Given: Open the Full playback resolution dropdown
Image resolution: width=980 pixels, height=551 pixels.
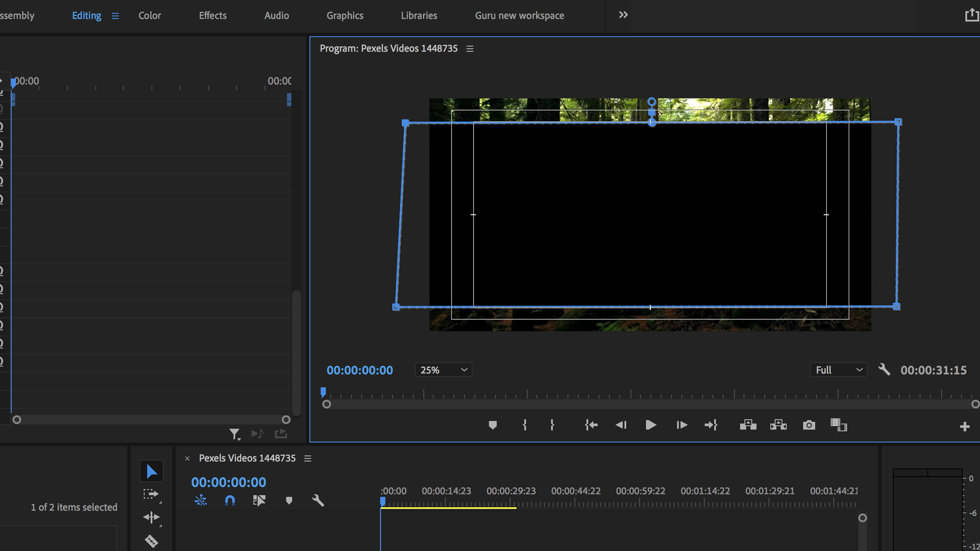Looking at the screenshot, I should point(839,370).
